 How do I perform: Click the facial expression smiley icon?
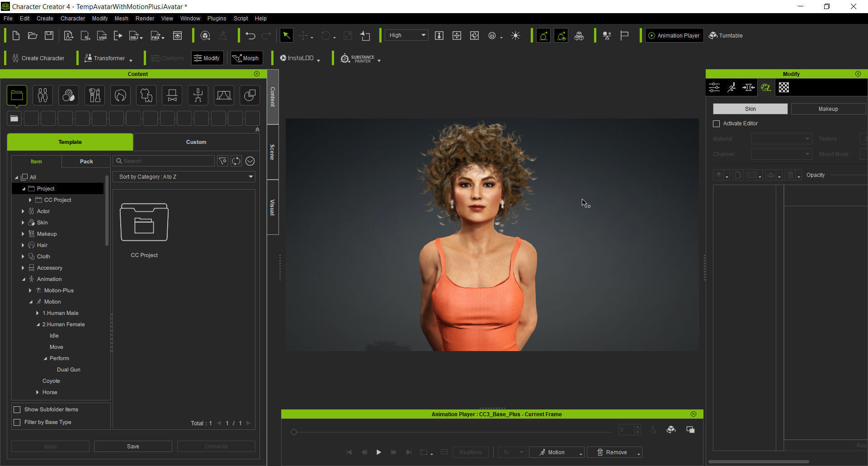pyautogui.click(x=492, y=36)
